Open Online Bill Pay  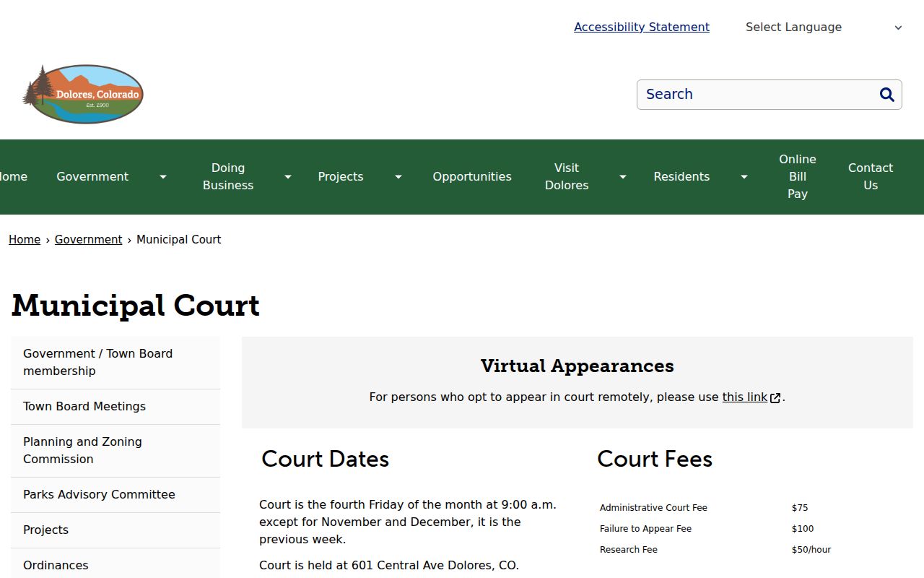798,176
